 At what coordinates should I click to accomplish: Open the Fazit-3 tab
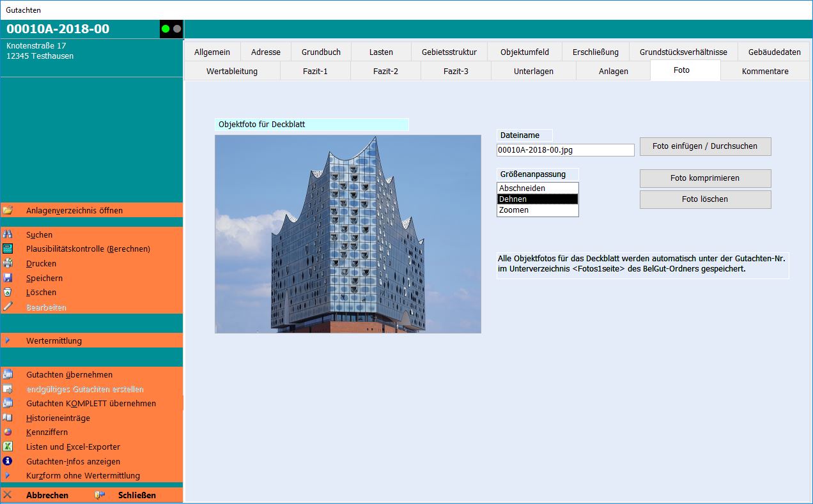tap(456, 71)
